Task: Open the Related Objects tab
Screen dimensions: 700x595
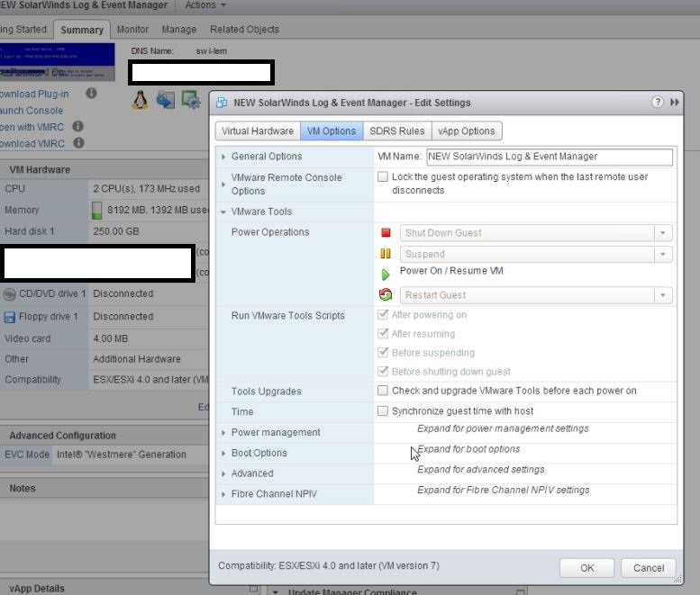Action: [245, 30]
